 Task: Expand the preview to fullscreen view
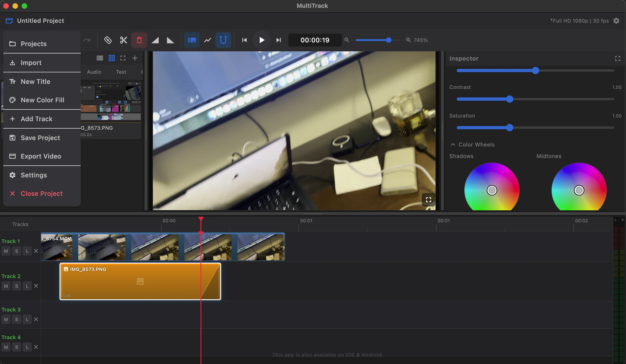click(x=428, y=200)
